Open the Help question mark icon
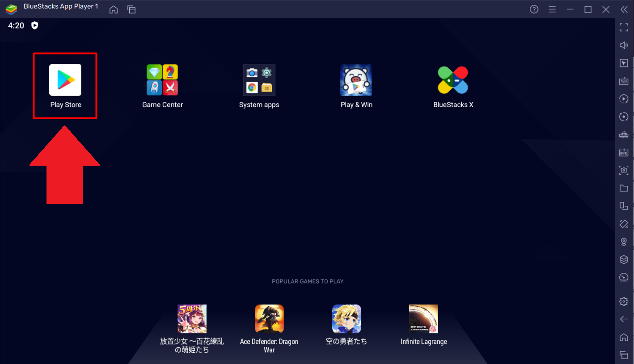 pyautogui.click(x=534, y=9)
